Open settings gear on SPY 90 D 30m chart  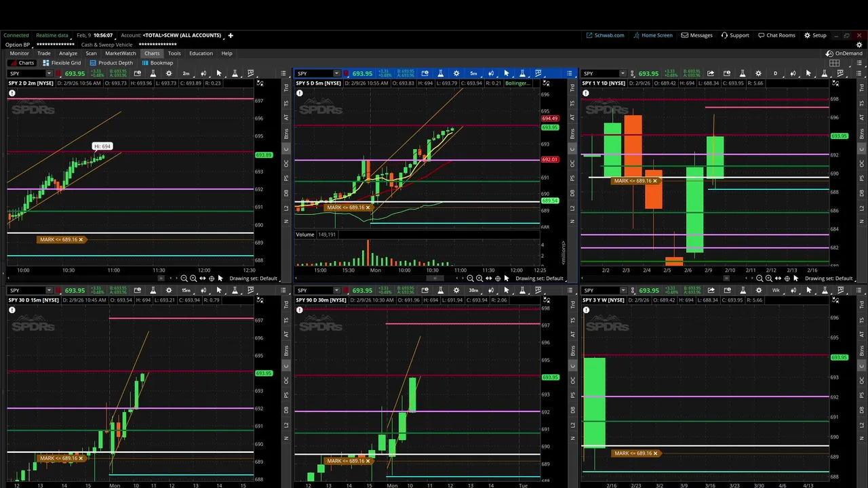[x=456, y=290]
